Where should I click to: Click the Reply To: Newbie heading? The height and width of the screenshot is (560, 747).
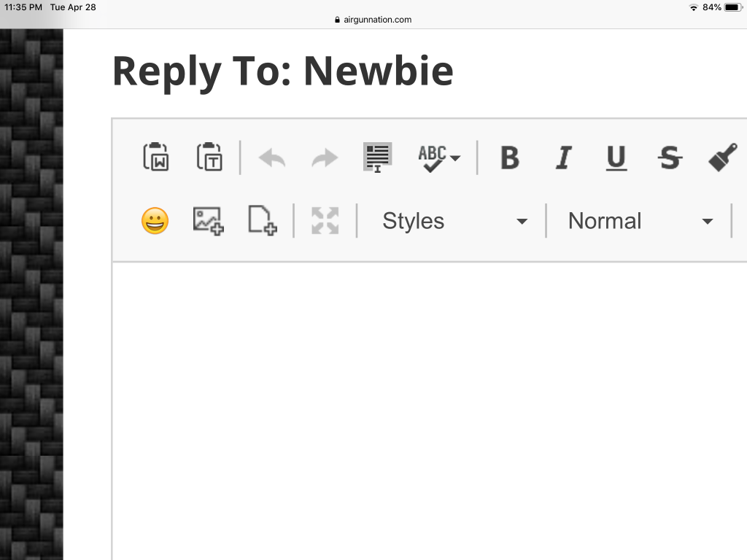point(283,71)
